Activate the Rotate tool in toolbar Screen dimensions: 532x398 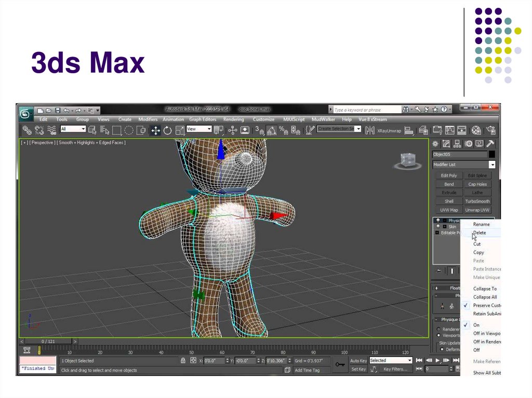coord(167,130)
